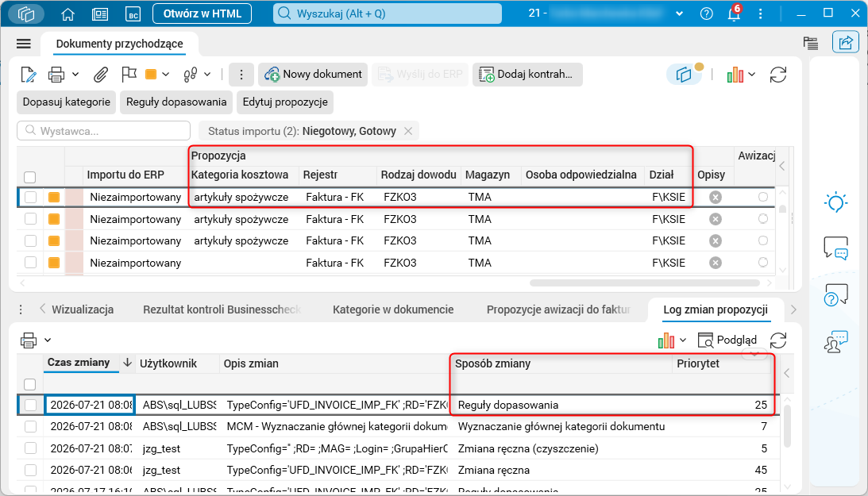The width and height of the screenshot is (868, 496).
Task: Click the paperclip attachments icon
Action: coord(100,75)
